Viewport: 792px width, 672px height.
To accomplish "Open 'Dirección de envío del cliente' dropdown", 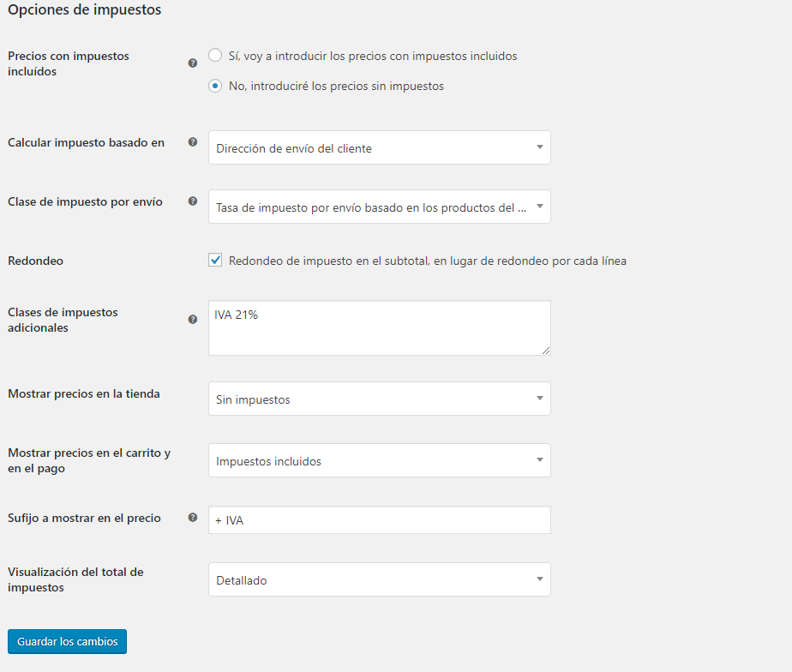I will [x=380, y=147].
